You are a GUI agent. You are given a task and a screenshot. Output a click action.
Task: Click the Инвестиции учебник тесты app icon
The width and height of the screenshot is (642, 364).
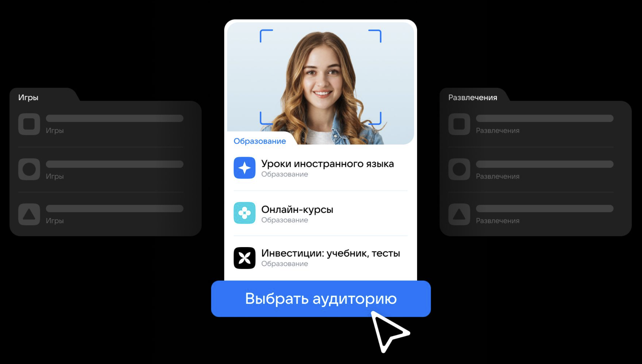tap(245, 257)
